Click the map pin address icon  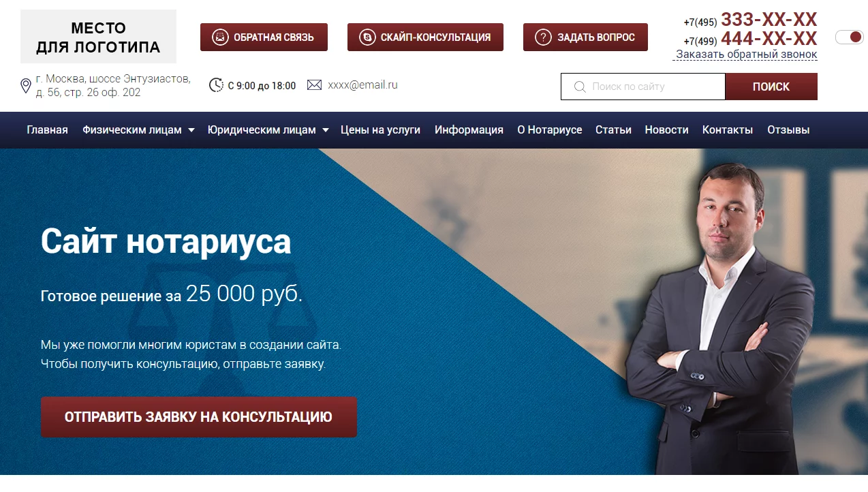26,86
